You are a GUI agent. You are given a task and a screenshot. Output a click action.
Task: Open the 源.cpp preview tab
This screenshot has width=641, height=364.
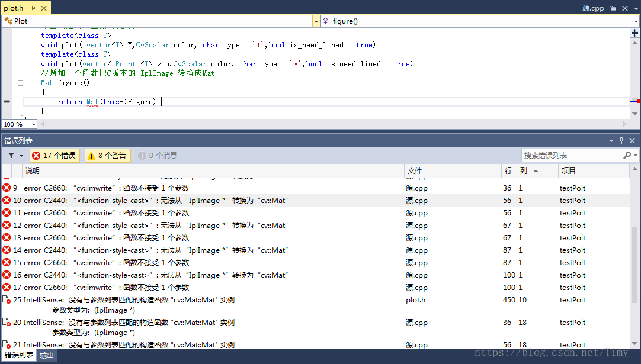click(593, 8)
